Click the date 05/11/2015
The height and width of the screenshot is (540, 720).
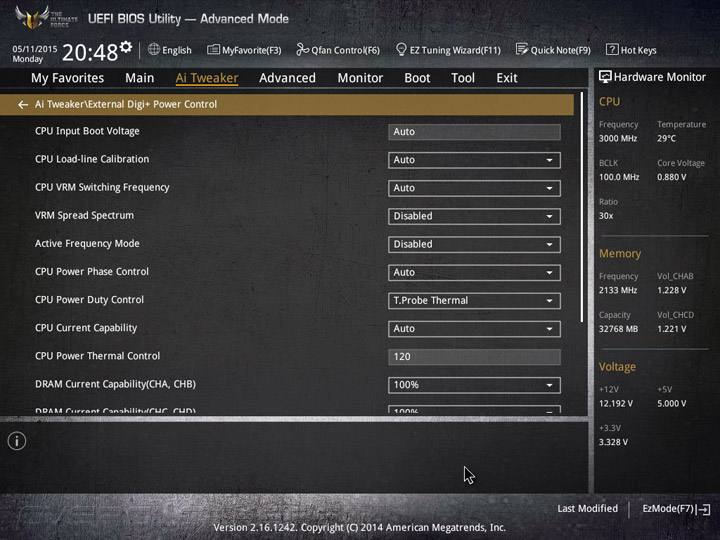tap(35, 49)
